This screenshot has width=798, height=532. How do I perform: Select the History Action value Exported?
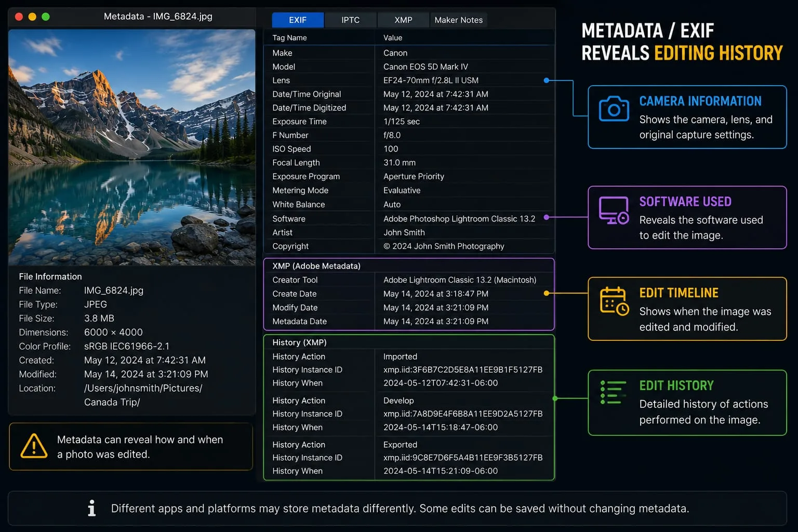click(x=400, y=445)
